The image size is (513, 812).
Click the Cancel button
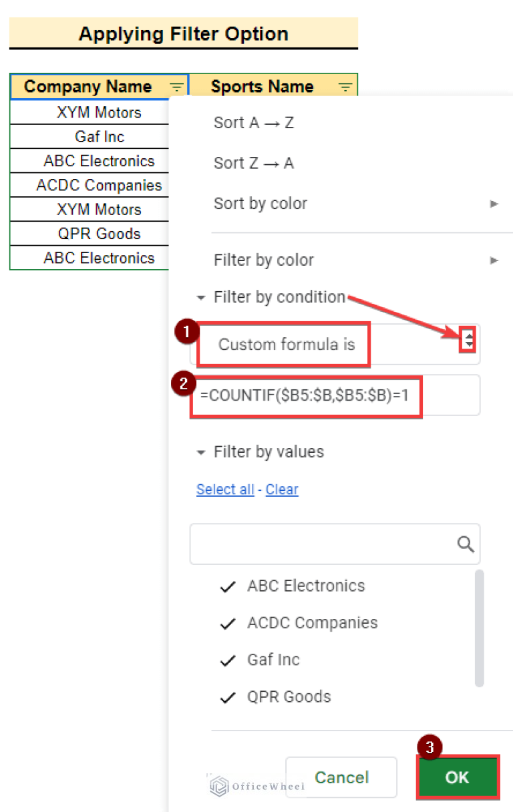point(341,777)
